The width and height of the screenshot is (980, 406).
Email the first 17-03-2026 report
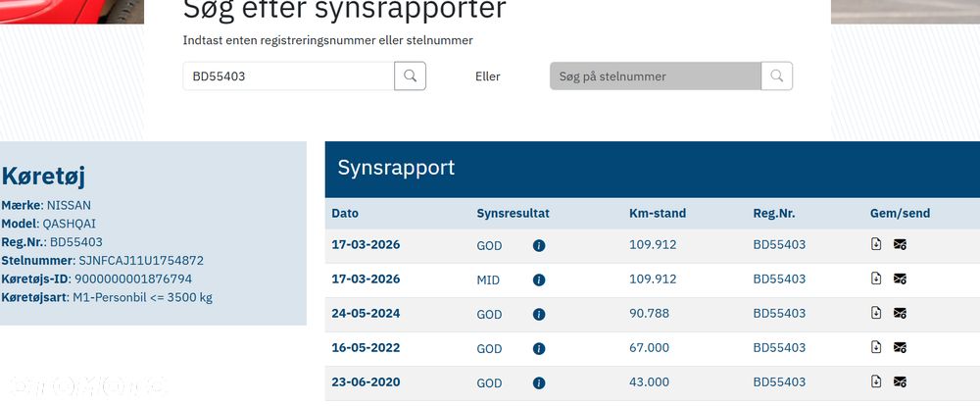pos(900,244)
